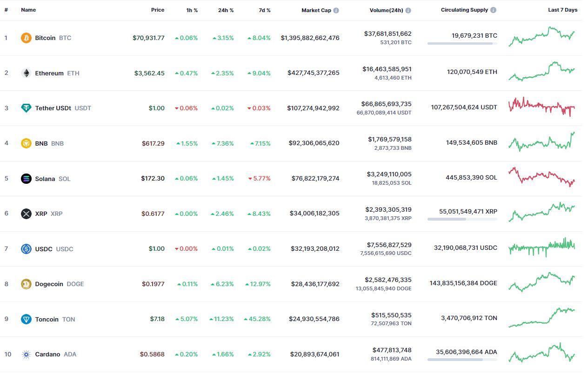This screenshot has height=375, width=588.
Task: Click Ethereum volume $16,463,585,951
Action: click(x=387, y=69)
